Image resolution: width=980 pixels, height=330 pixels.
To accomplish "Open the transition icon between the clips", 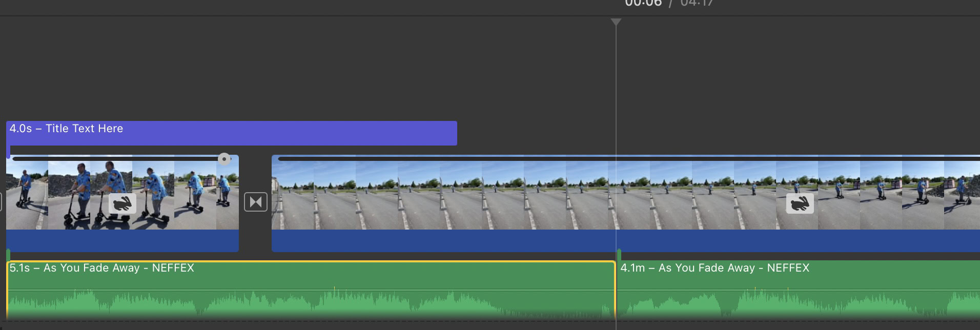I will tap(256, 202).
